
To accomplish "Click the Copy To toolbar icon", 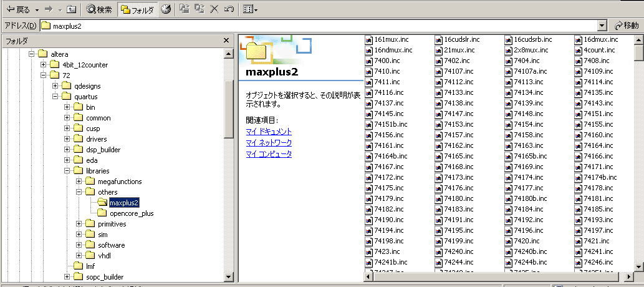I will pos(199,9).
